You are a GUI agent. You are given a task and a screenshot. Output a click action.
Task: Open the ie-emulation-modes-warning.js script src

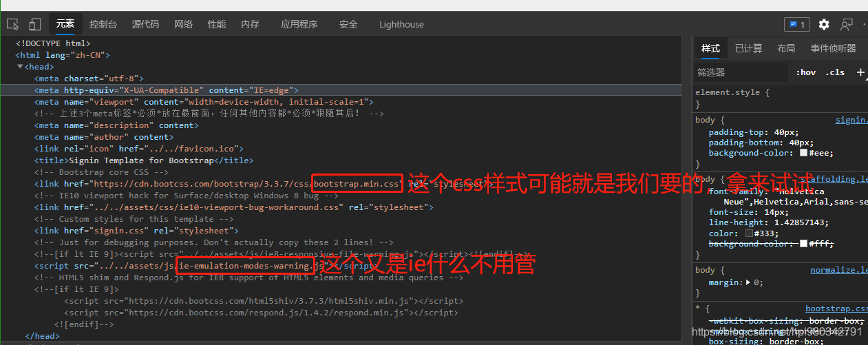click(x=211, y=266)
